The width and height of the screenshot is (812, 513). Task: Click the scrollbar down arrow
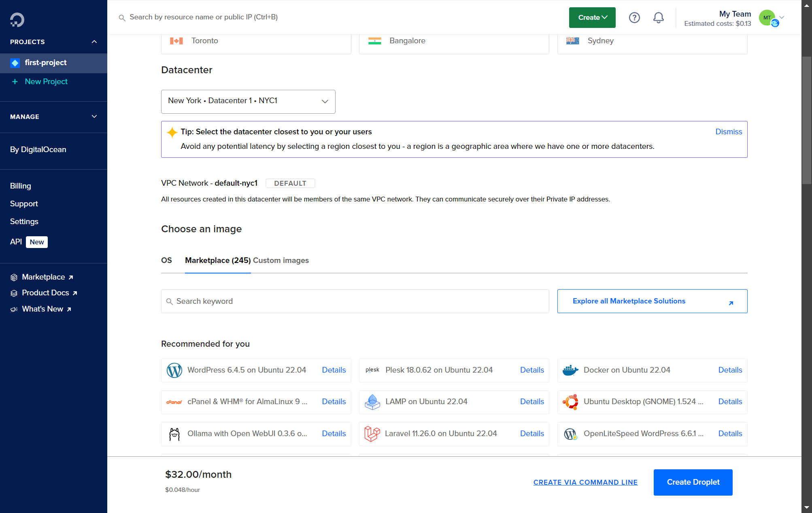807,507
